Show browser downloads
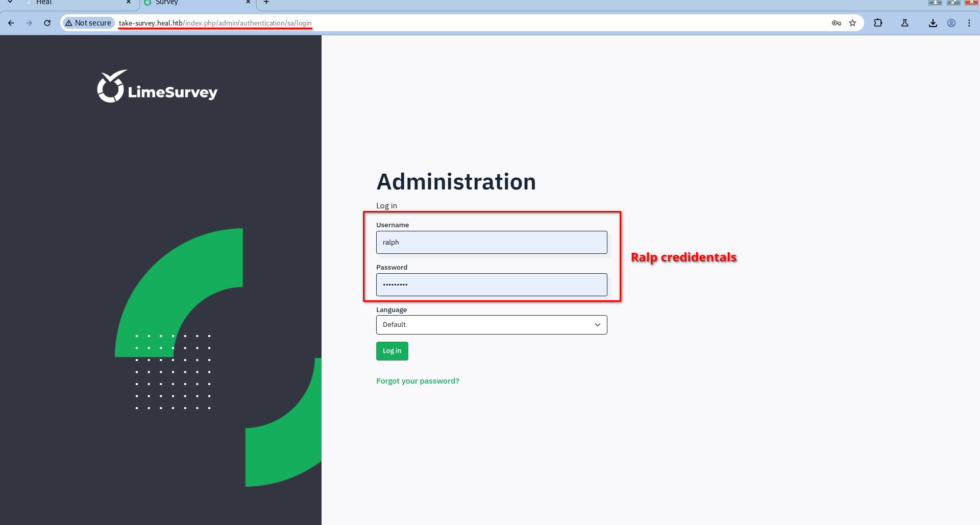Viewport: 980px width, 525px height. (x=933, y=23)
